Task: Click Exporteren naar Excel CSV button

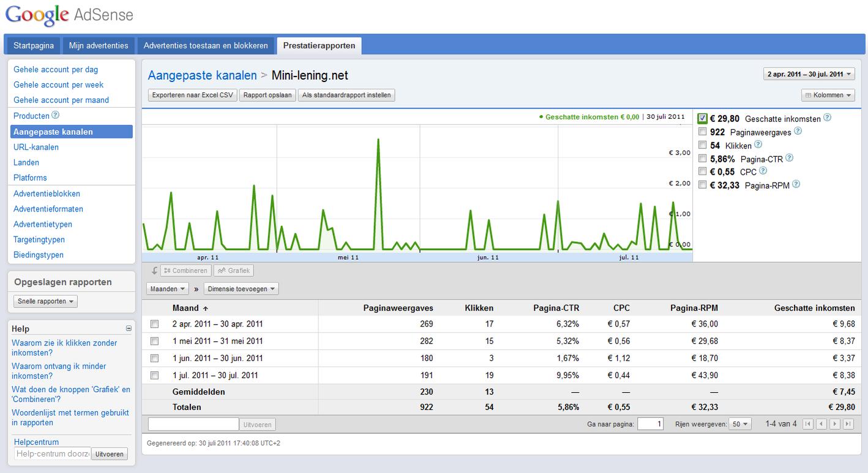Action: (193, 95)
